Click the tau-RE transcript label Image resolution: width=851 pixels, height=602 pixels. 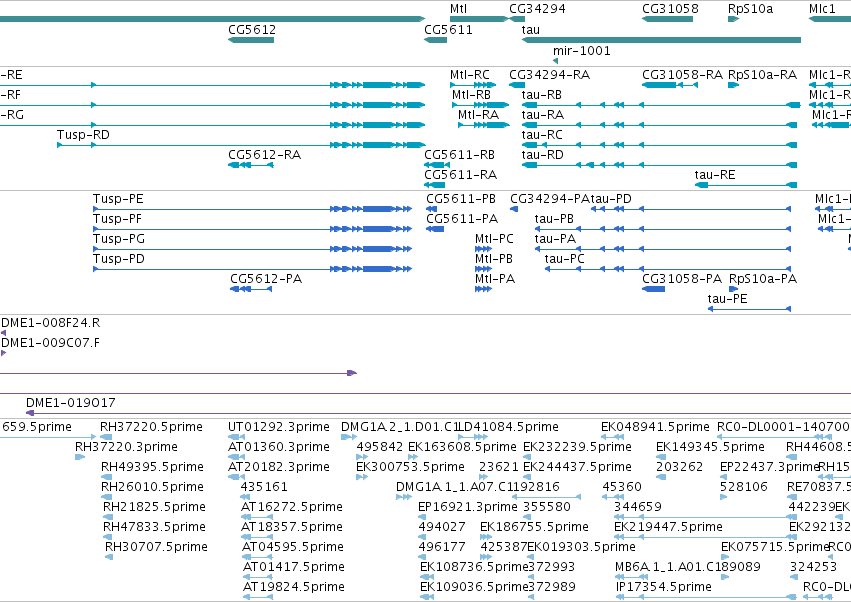715,175
